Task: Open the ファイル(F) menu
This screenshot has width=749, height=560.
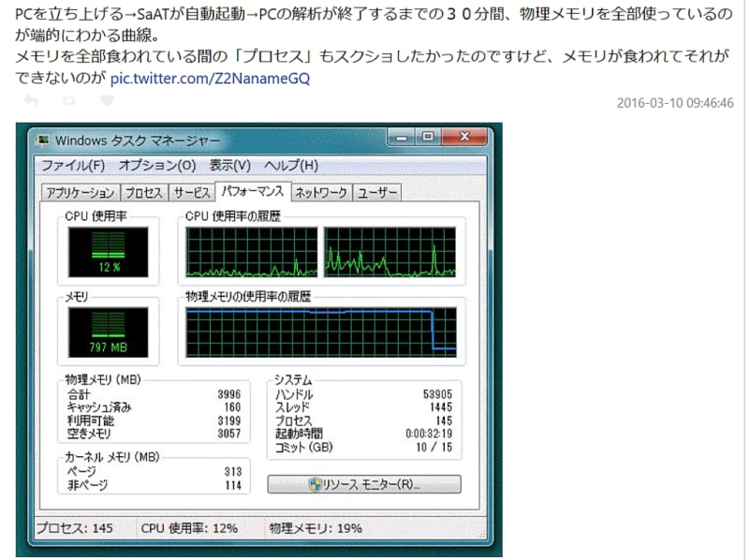Action: pos(73,166)
